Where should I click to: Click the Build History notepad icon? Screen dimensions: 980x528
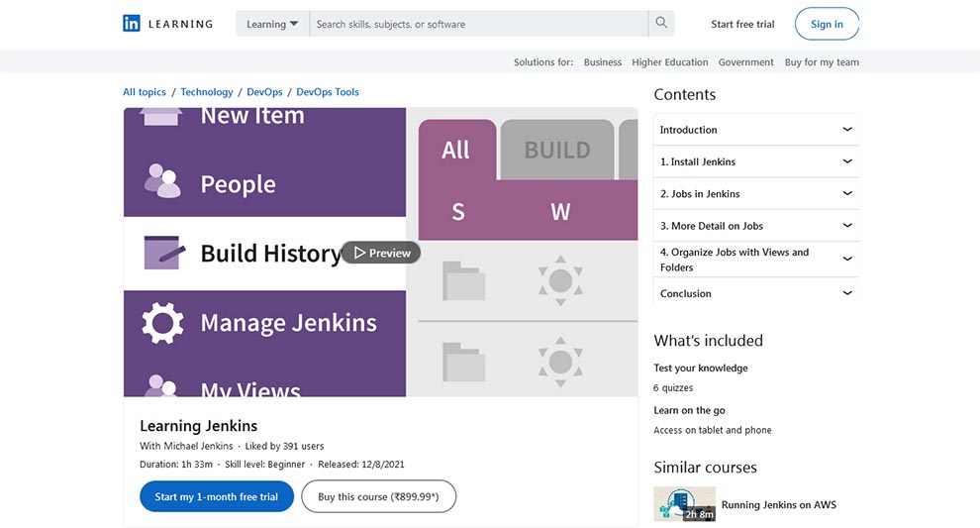(x=163, y=253)
